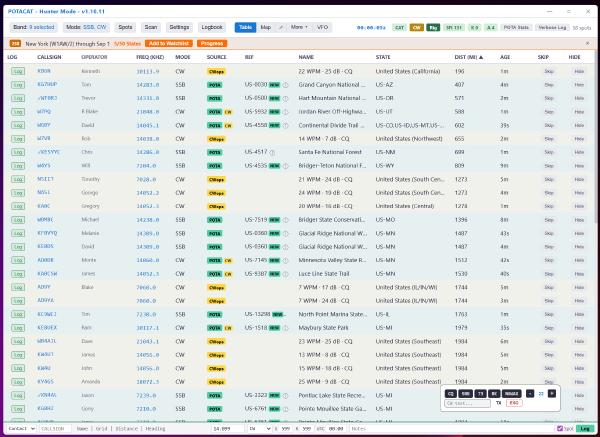Viewport: 600px width, 437px height.
Task: Click the CALLSIGN entry field
Action: point(55,429)
